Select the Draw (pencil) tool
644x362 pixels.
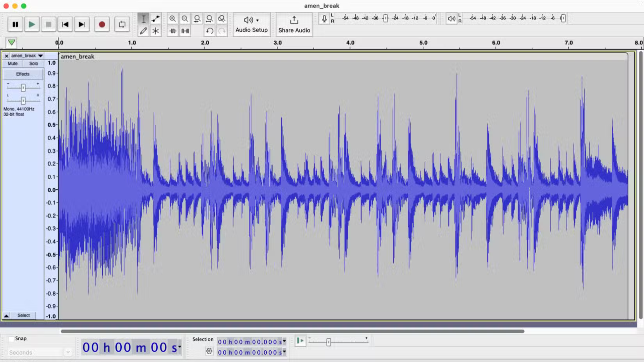144,31
